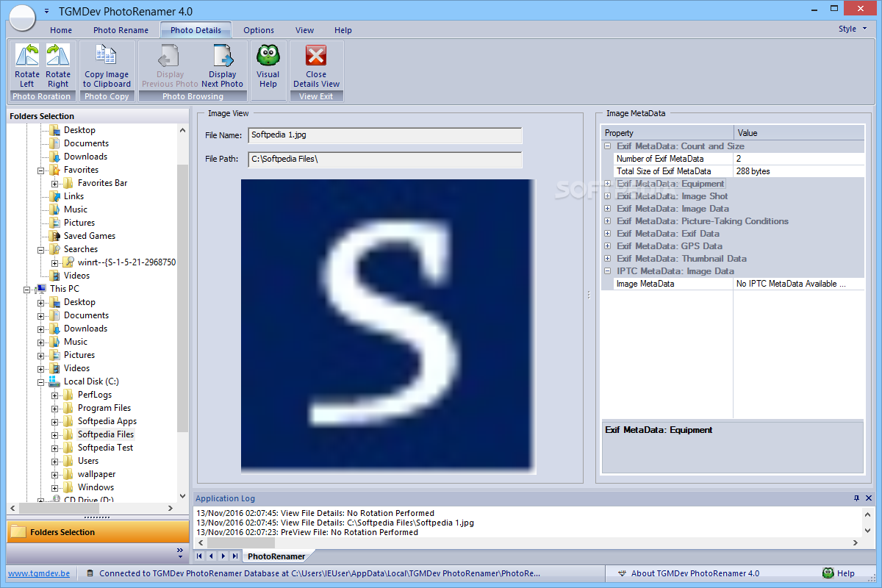Click the Searches folder icon

tap(54, 249)
